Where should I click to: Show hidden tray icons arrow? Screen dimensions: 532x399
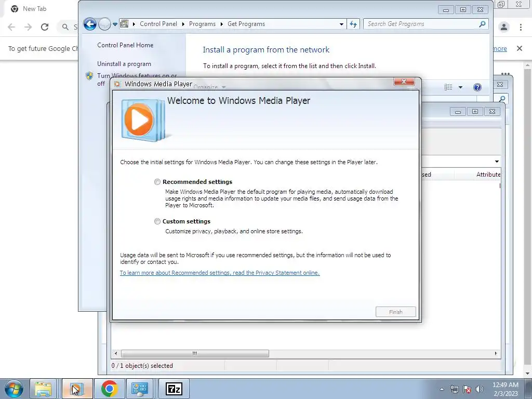(442, 389)
